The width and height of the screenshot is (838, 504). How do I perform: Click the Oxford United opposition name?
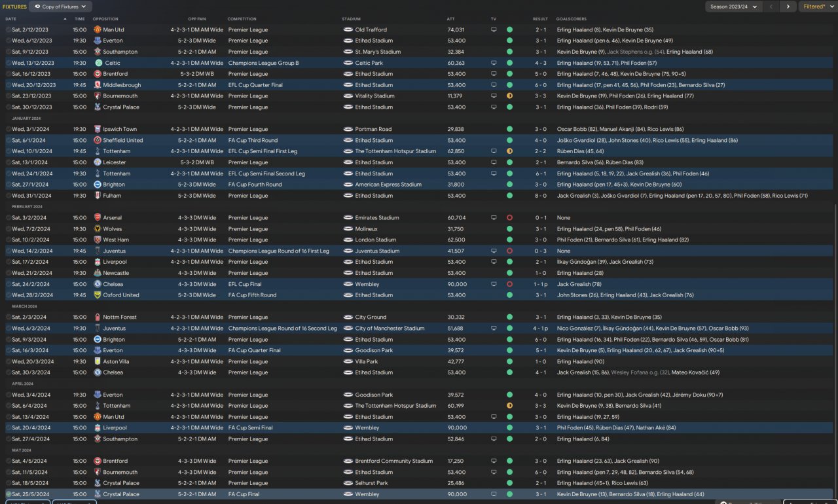[x=121, y=295]
